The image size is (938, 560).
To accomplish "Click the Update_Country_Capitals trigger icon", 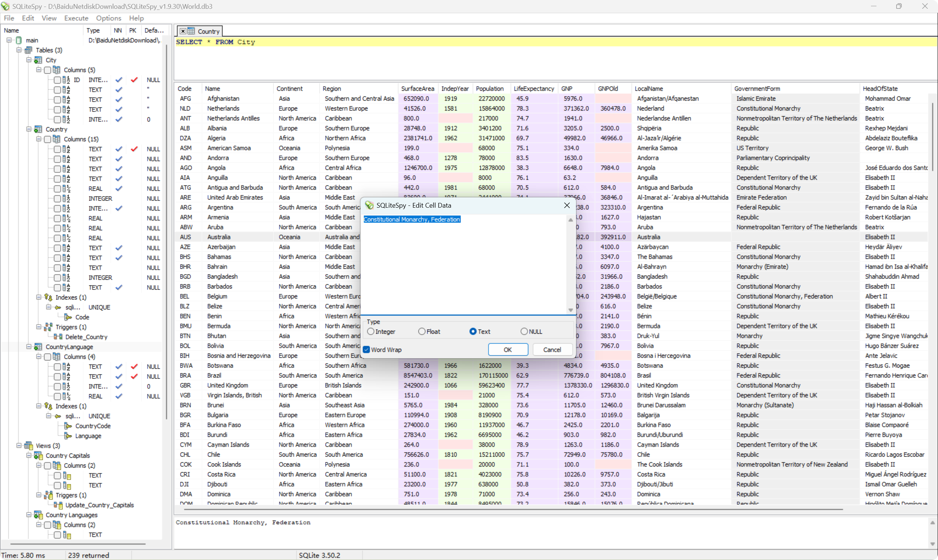I will point(58,505).
